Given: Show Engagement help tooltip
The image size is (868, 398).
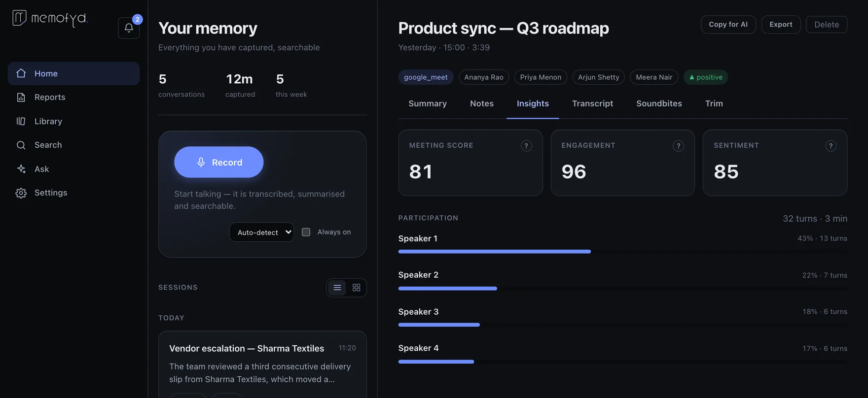Looking at the screenshot, I should [679, 146].
